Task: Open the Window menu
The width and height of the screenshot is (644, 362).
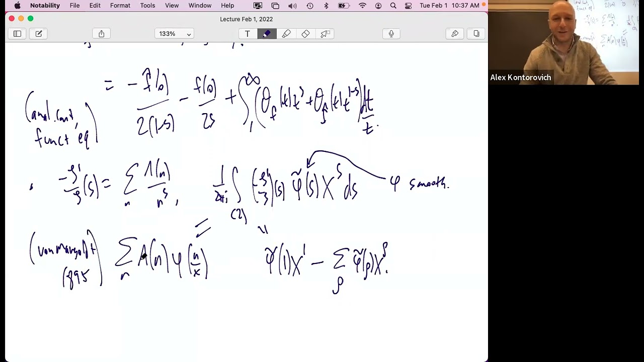Action: click(200, 6)
